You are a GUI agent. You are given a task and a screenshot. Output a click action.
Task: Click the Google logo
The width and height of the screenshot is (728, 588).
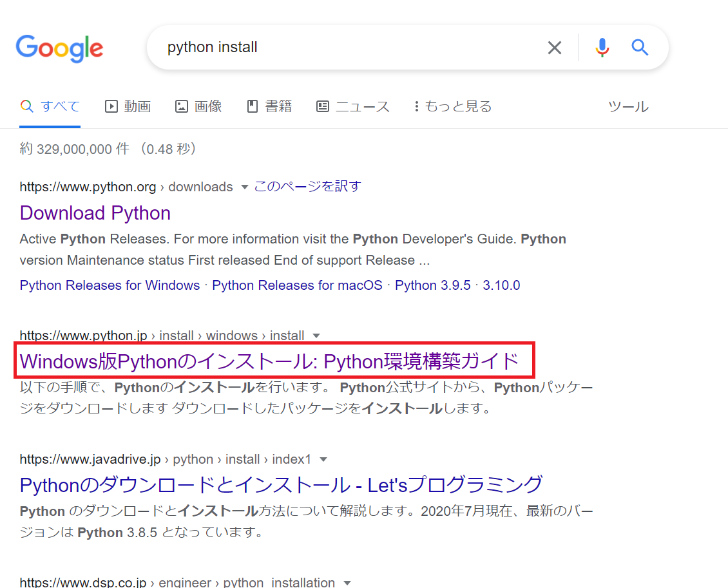click(59, 48)
